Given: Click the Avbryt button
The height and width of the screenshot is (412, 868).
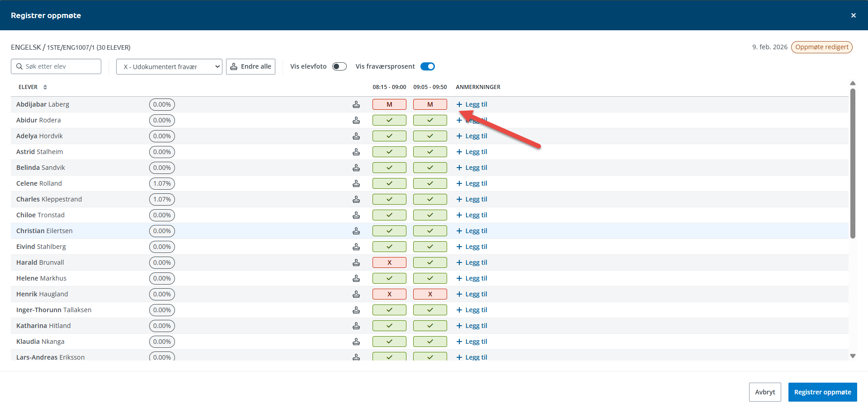Looking at the screenshot, I should pos(765,392).
